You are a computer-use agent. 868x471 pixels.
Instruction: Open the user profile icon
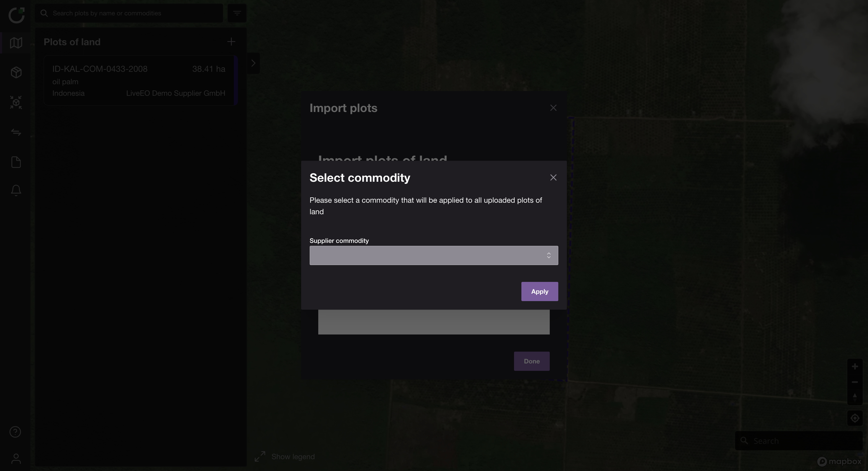point(16,459)
